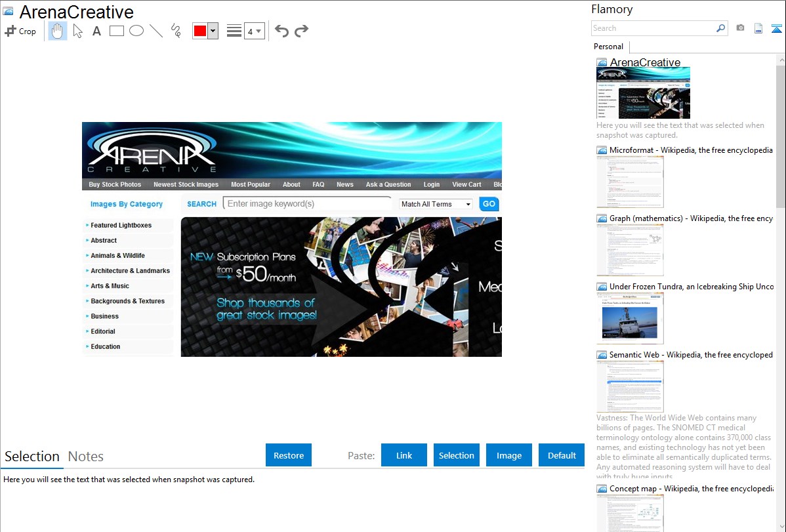Pick the ellipse shape tool
Image resolution: width=786 pixels, height=532 pixels.
click(136, 31)
